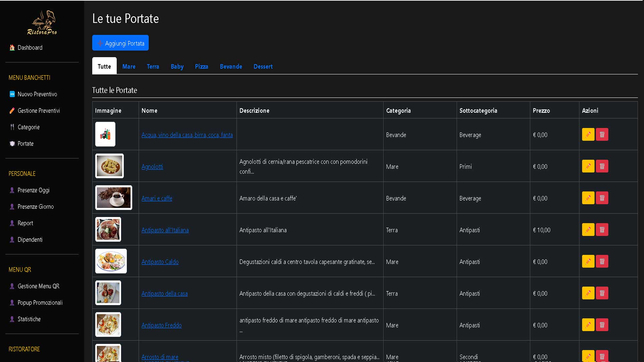Click the Categorie fork-and-knife icon
The image size is (644, 362).
click(x=12, y=127)
